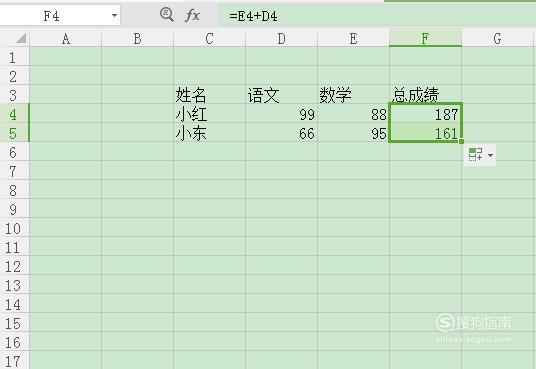The image size is (536, 369).
Task: Select row 15 header
Action: tap(14, 323)
